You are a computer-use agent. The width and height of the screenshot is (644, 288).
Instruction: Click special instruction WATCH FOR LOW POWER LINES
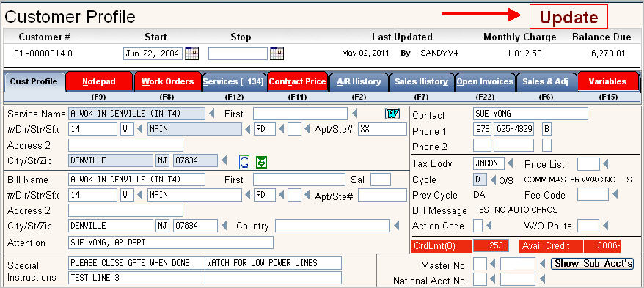(x=273, y=263)
